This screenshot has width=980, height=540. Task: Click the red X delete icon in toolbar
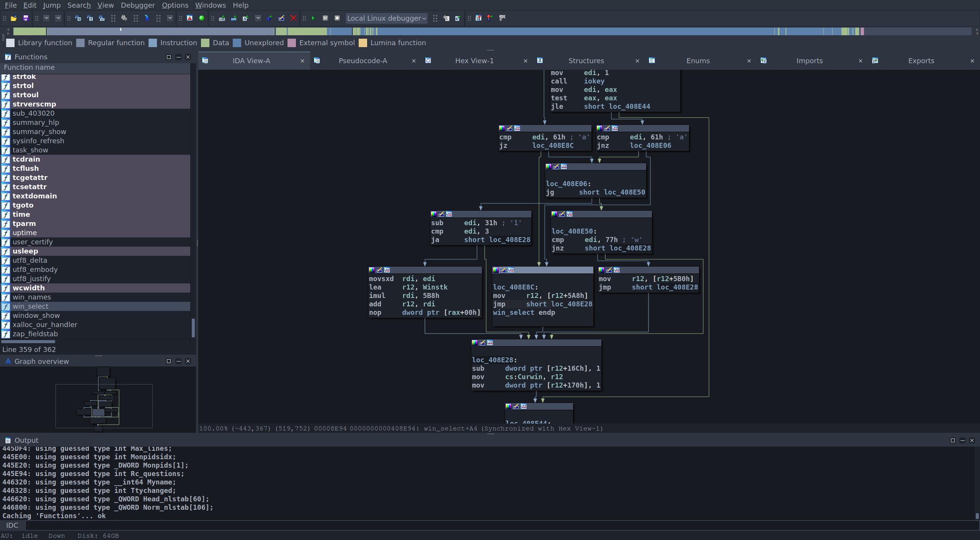click(x=293, y=18)
